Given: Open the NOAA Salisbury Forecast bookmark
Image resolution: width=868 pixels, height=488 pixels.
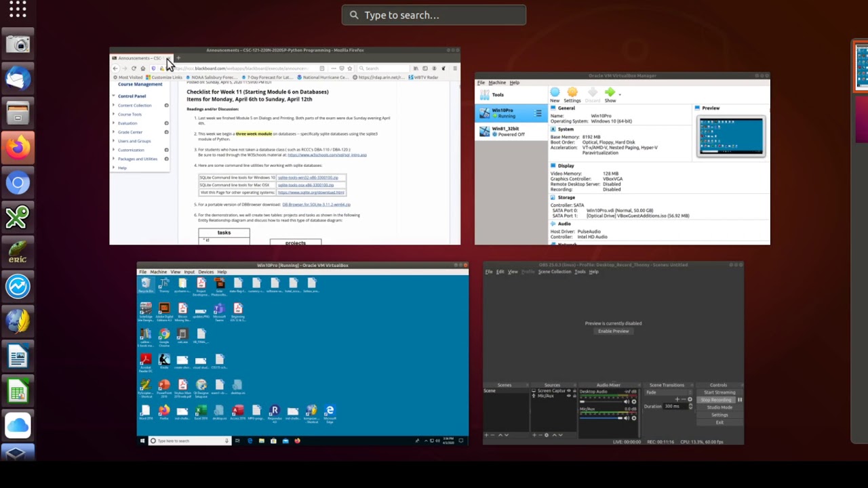Looking at the screenshot, I should 211,77.
